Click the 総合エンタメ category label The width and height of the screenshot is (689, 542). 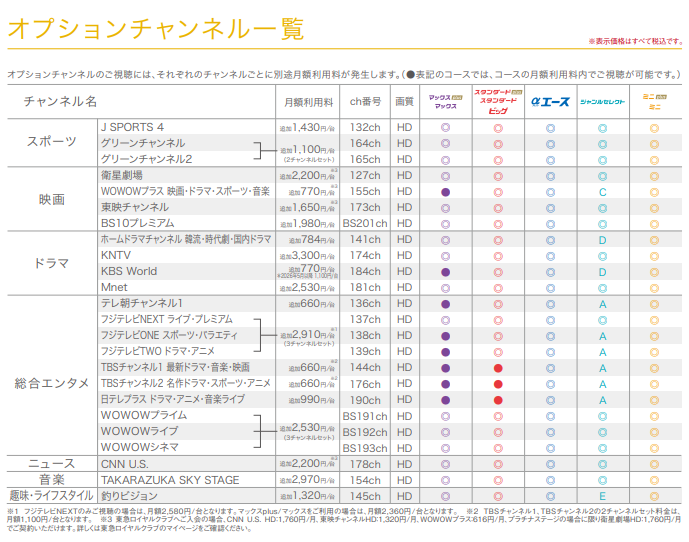52,383
